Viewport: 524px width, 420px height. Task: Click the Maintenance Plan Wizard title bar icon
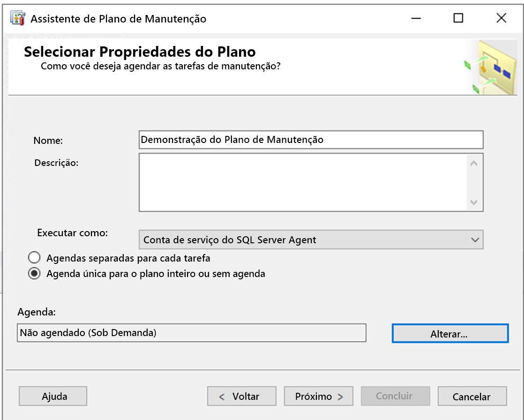click(x=18, y=18)
